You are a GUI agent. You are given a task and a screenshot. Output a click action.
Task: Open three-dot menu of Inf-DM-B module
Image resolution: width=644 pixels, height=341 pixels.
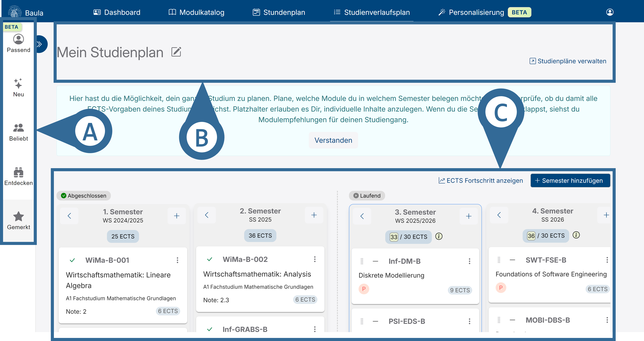click(469, 261)
